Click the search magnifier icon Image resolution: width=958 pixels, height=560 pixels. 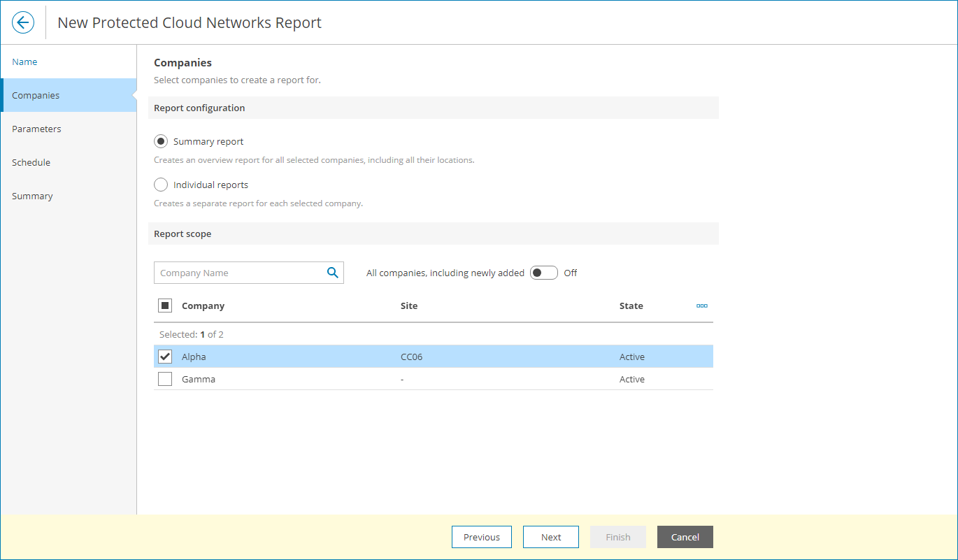333,273
